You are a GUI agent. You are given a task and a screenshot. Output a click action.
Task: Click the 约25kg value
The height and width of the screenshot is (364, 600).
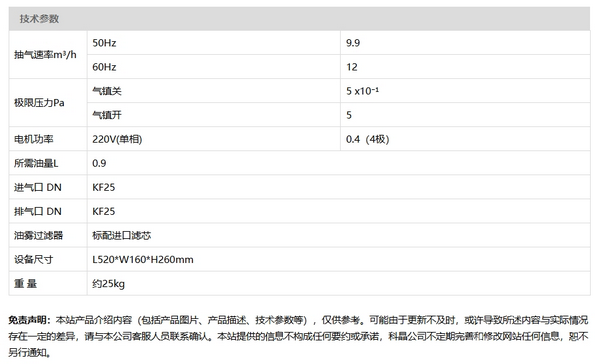pyautogui.click(x=108, y=284)
